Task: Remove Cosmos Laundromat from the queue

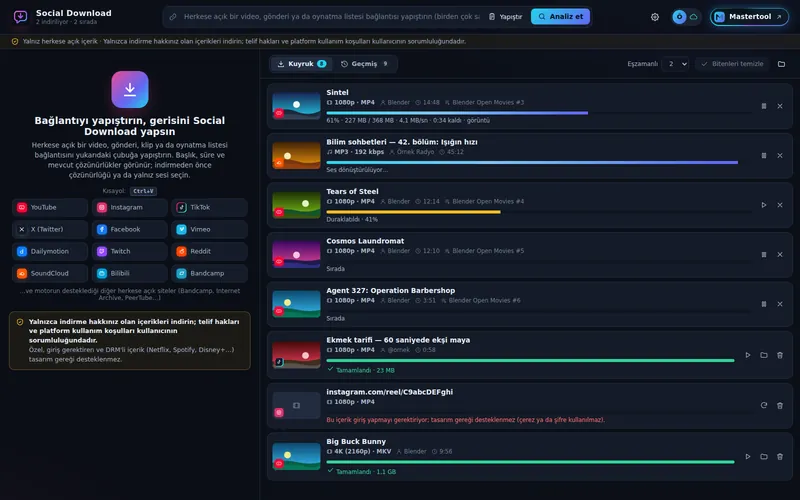Action: 780,255
